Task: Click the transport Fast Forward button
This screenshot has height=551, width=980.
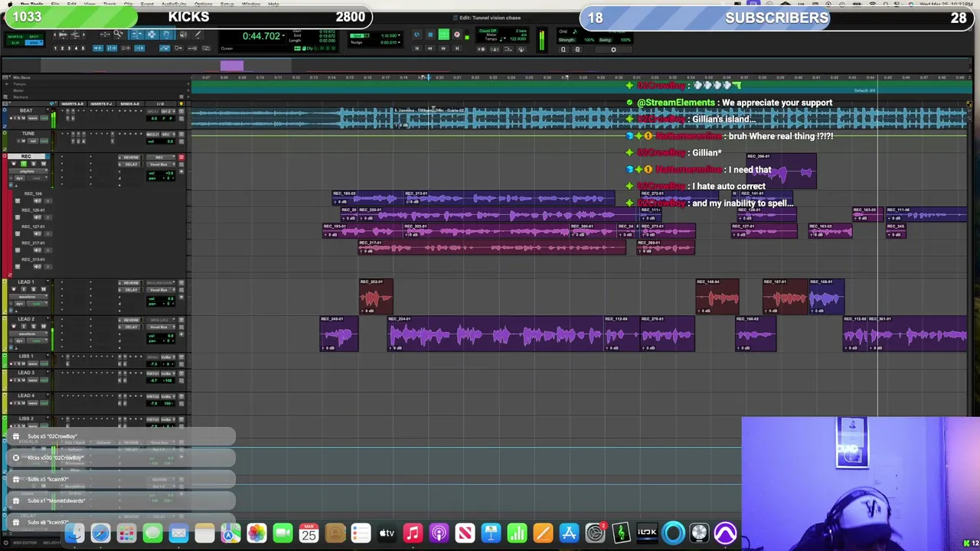Action: [443, 48]
